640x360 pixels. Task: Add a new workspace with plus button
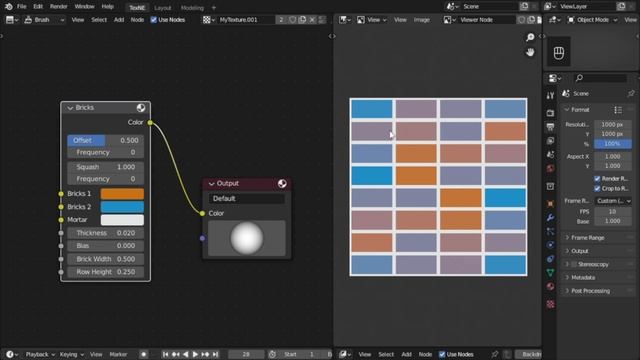213,8
